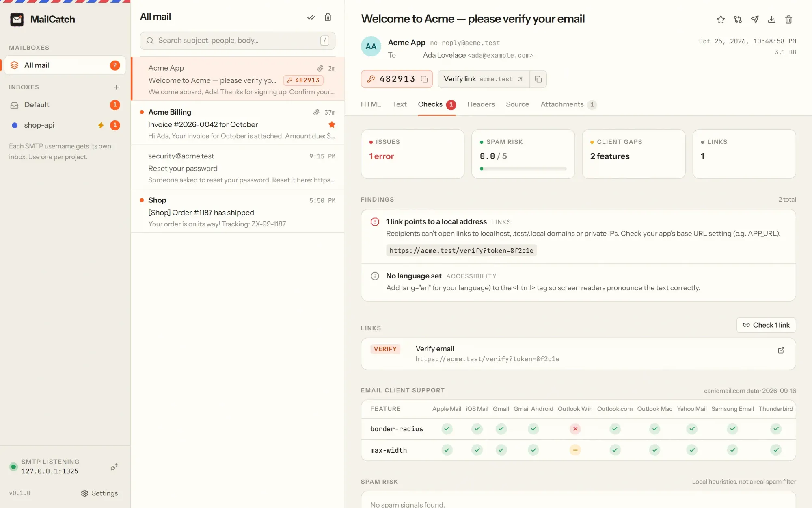Delete the open email using header trash icon

click(788, 20)
